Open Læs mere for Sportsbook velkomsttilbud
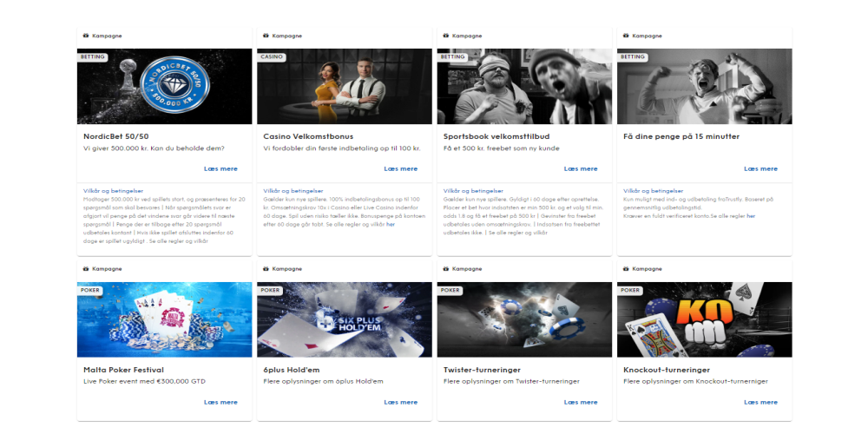This screenshot has height=434, width=868. click(x=581, y=169)
